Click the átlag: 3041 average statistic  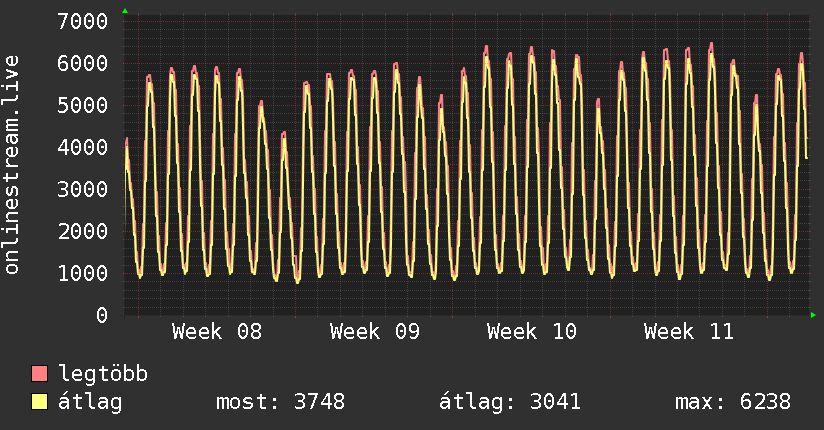pyautogui.click(x=510, y=403)
